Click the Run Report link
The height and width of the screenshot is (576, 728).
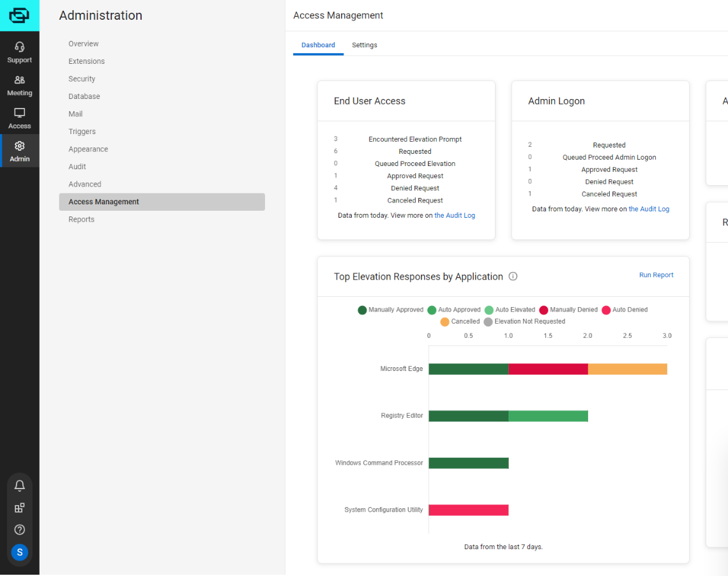pos(656,275)
